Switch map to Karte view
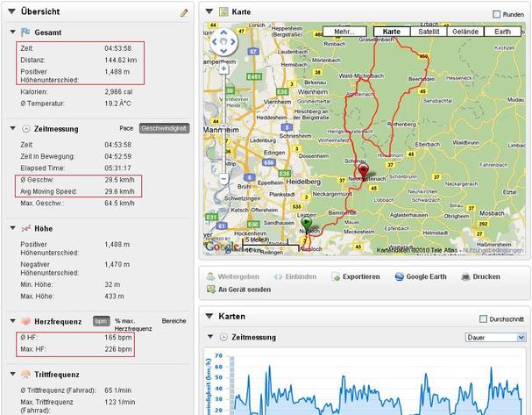The height and width of the screenshot is (415, 532). coord(392,32)
